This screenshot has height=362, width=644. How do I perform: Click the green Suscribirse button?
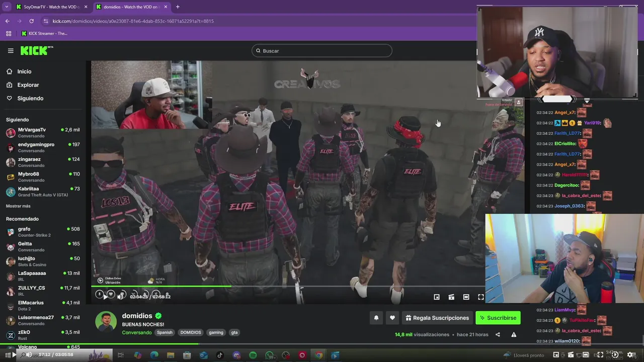(x=498, y=318)
